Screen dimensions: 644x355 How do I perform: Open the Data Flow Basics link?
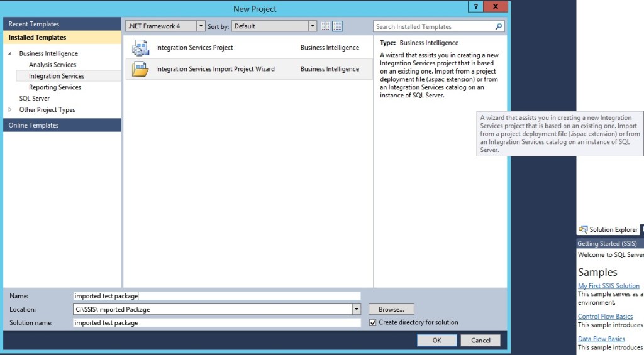tap(601, 339)
